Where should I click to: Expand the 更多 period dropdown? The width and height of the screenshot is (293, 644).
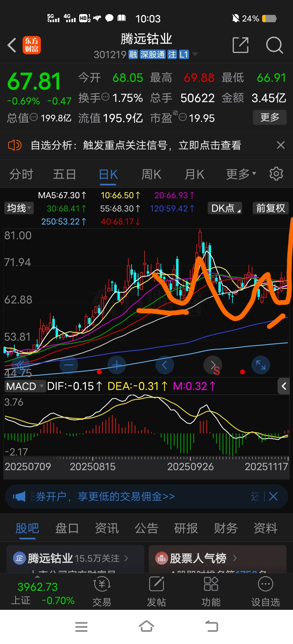pyautogui.click(x=241, y=174)
